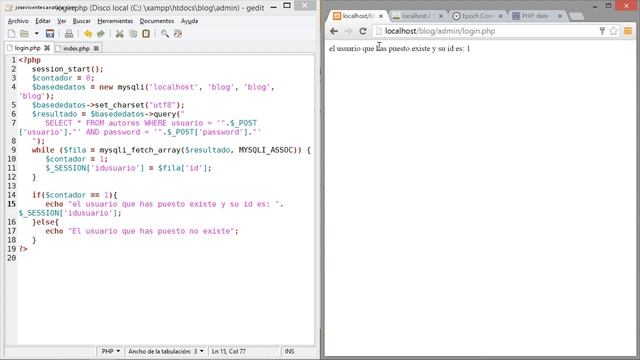This screenshot has width=640, height=360.
Task: Click the browser page output text
Action: click(x=400, y=49)
